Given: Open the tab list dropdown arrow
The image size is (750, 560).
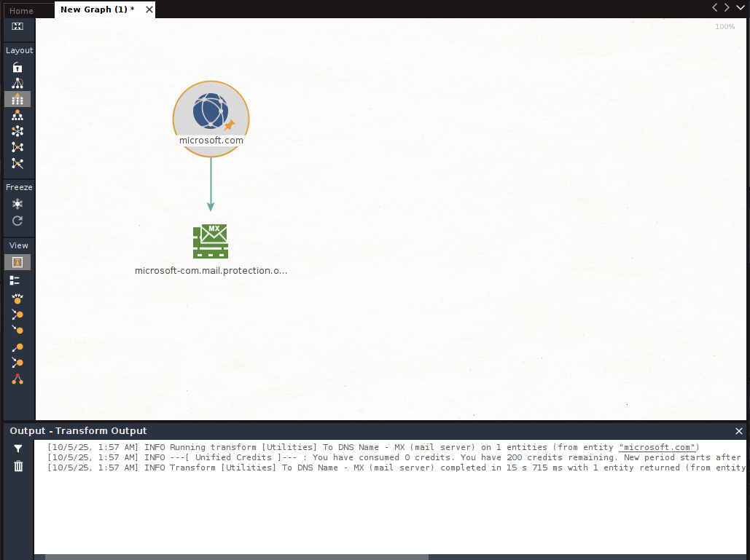Looking at the screenshot, I should 741,7.
